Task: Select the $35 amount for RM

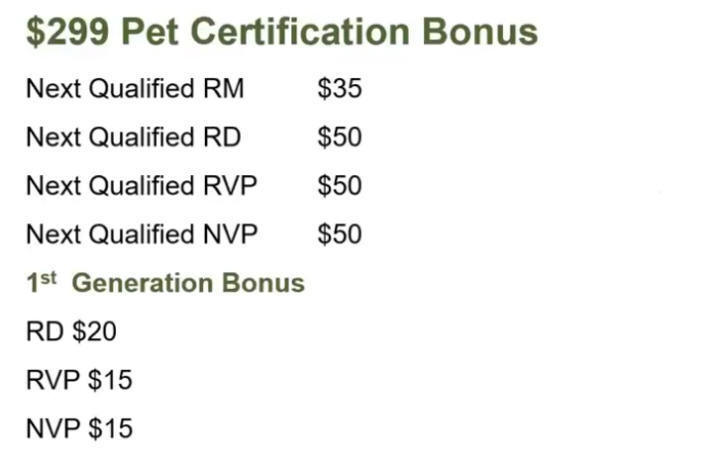Action: pos(339,89)
